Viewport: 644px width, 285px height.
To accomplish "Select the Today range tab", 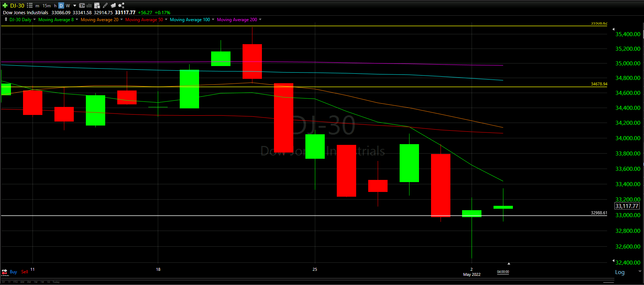I will coord(56,282).
